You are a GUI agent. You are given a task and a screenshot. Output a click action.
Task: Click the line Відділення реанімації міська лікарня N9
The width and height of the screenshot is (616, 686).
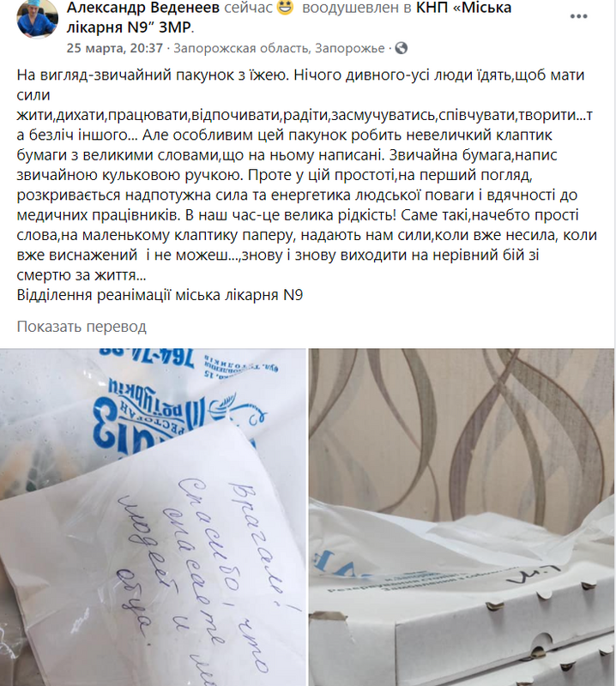pos(160,295)
